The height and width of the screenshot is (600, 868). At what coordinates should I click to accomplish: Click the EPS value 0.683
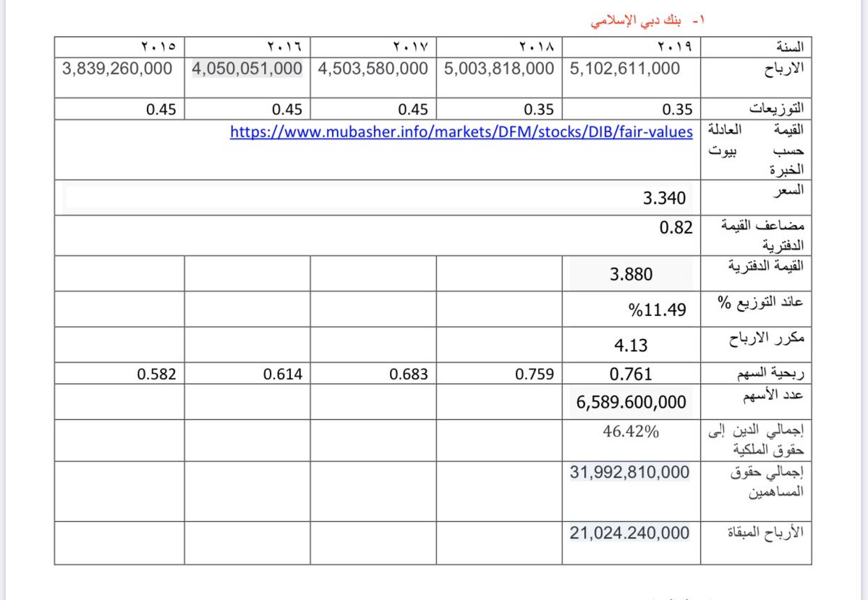[409, 374]
